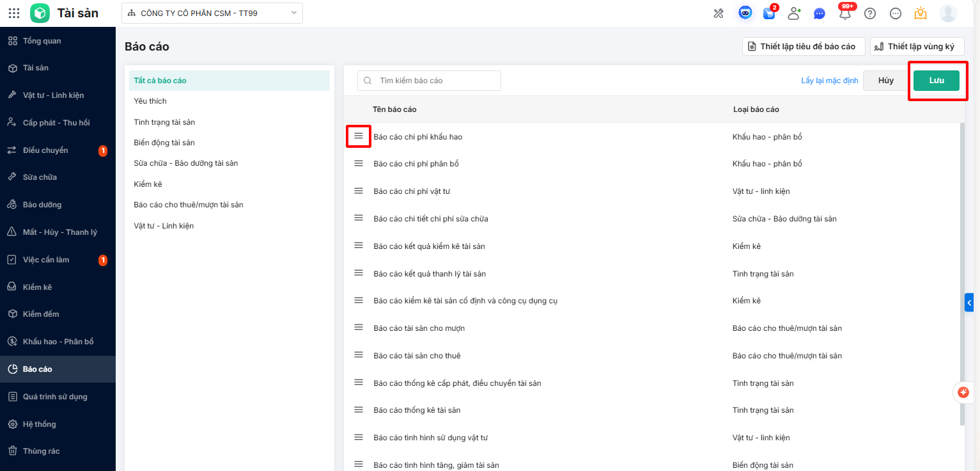Click drag handle of Báo cáo tình hình sử dụng vật tư
980x471 pixels.
359,437
